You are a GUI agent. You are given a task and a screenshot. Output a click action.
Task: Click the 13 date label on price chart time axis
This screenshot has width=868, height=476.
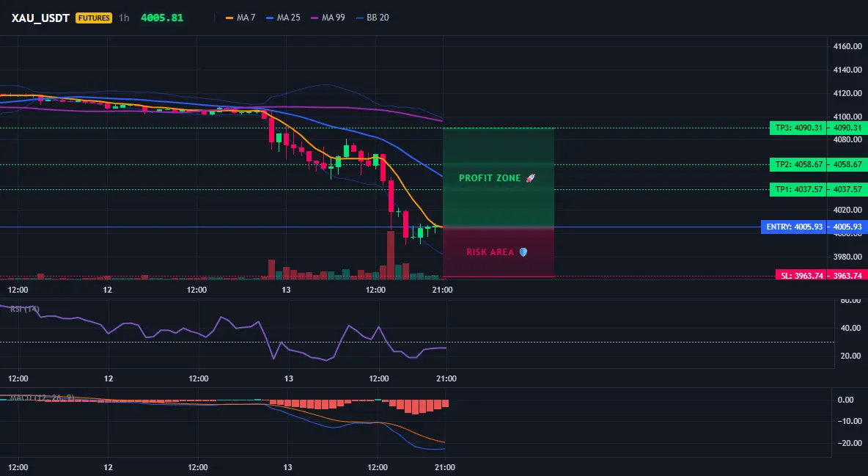point(286,290)
